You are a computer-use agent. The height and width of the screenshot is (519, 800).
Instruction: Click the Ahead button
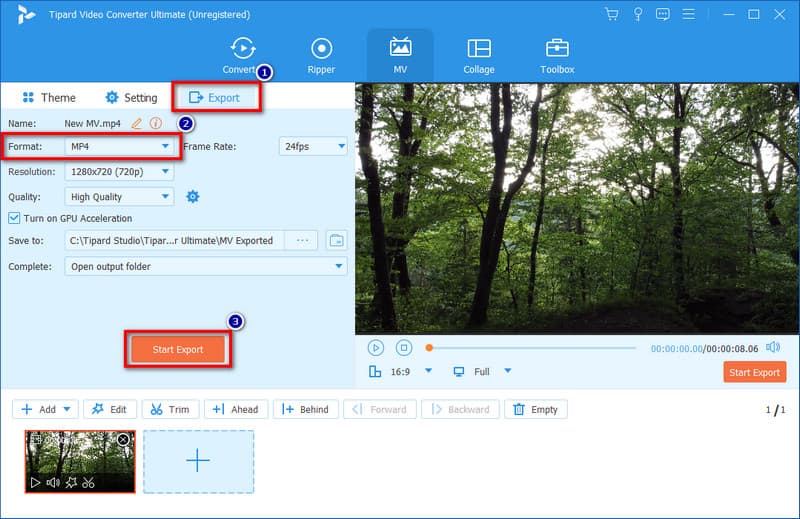[236, 409]
